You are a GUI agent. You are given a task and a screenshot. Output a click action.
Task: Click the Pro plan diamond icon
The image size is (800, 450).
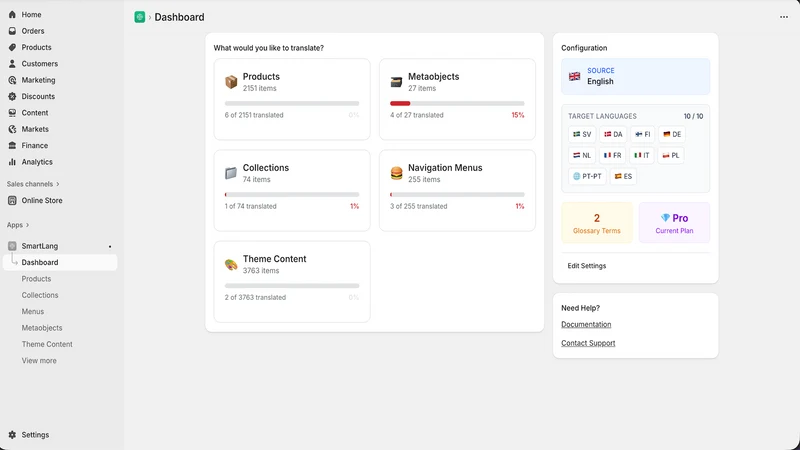665,218
